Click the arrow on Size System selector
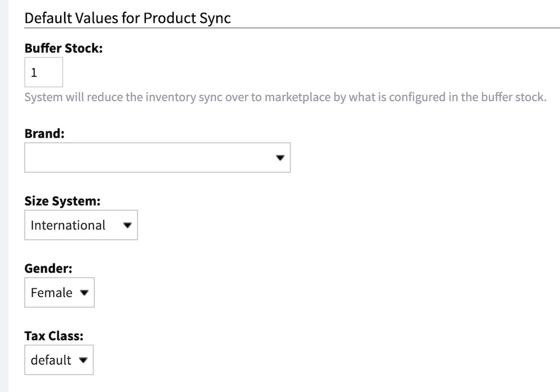The image size is (560, 392). pos(128,225)
